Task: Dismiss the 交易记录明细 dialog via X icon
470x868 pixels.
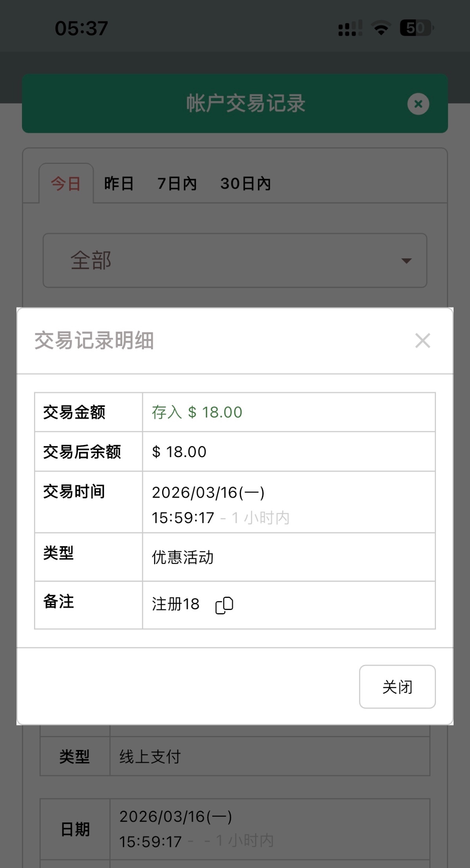Action: point(423,340)
